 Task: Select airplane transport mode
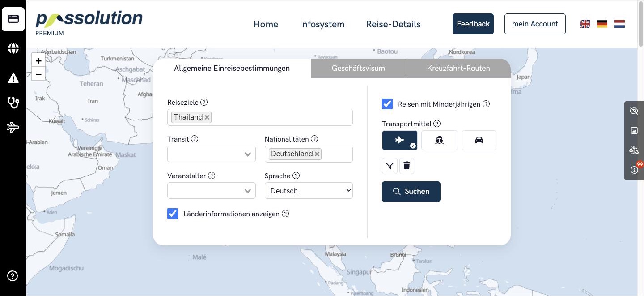[400, 140]
